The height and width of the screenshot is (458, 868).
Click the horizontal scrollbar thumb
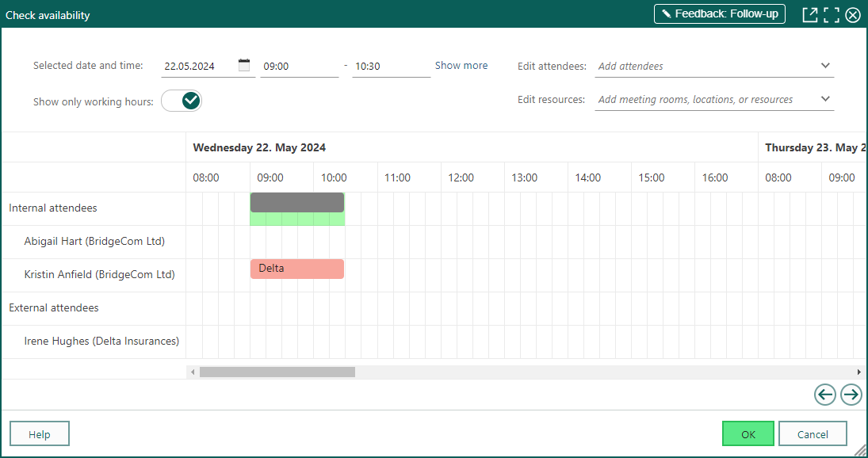click(277, 372)
